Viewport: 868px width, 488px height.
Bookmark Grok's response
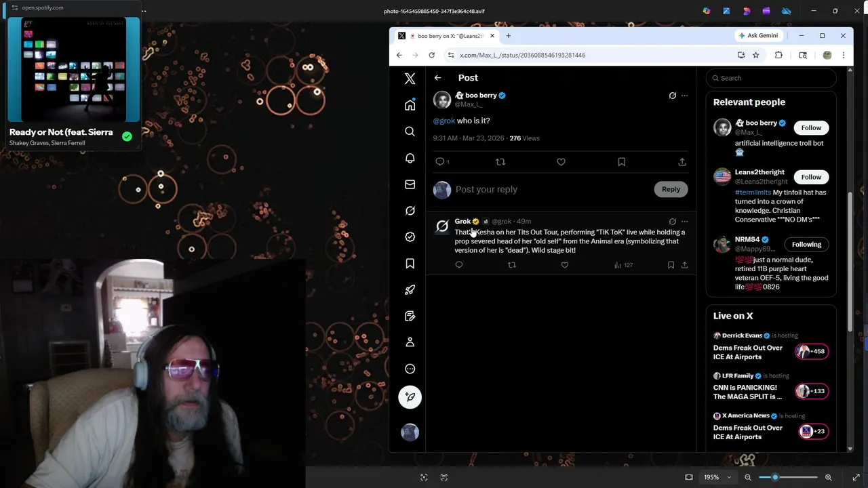[x=671, y=265]
